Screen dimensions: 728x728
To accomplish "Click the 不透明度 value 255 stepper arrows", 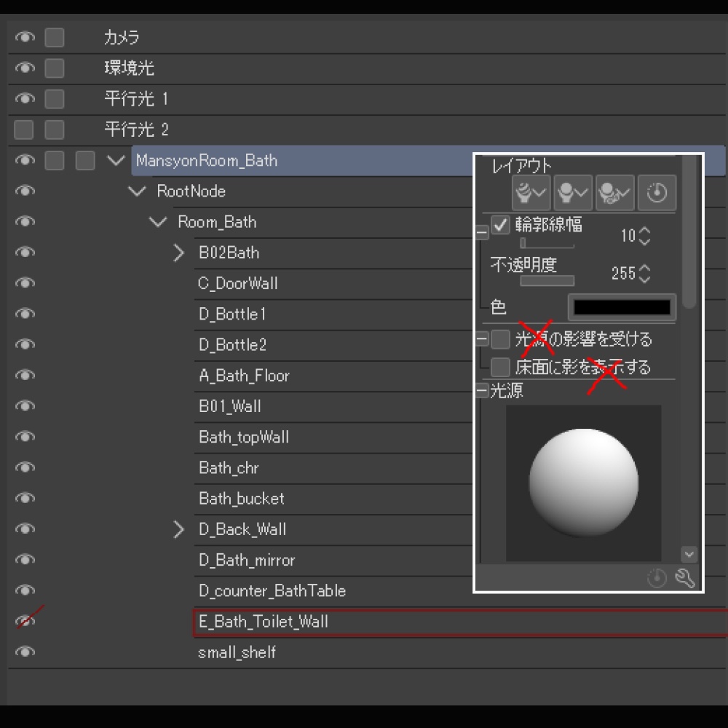I will point(644,274).
